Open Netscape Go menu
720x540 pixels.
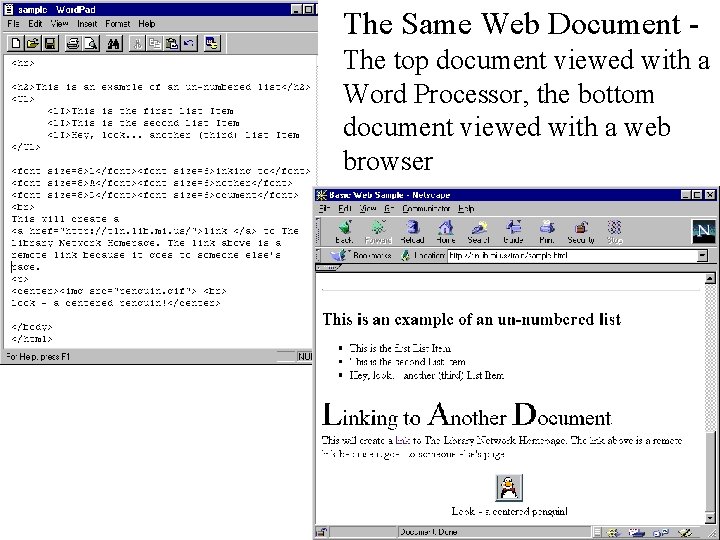point(389,209)
